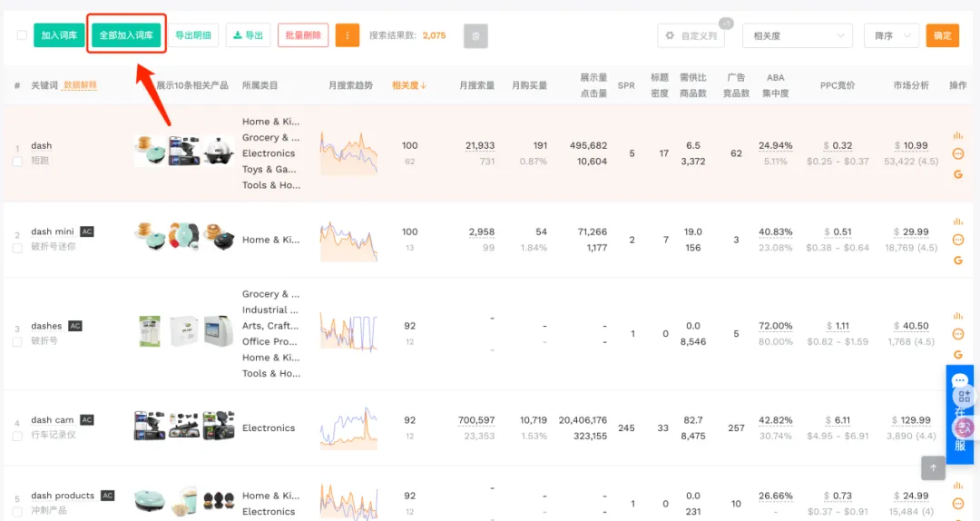Click the market price $ 40.50
980x521 pixels.
click(911, 326)
